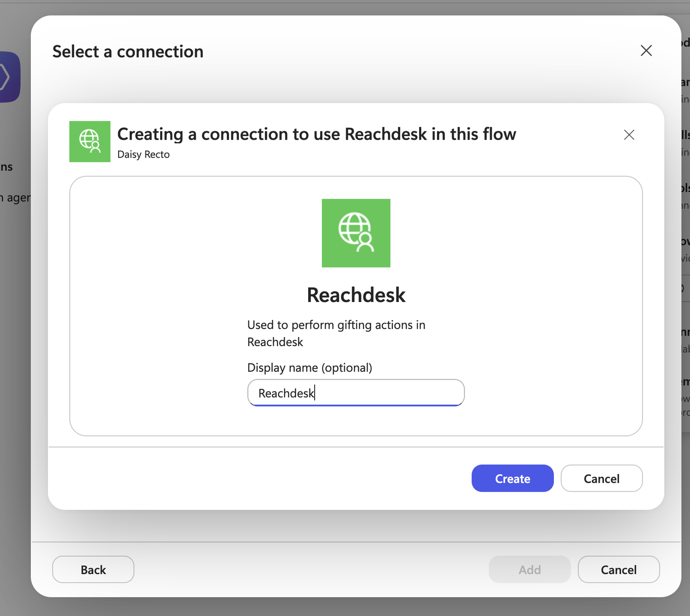Click the Reachdesk connector heading text
The image size is (690, 616).
click(356, 295)
